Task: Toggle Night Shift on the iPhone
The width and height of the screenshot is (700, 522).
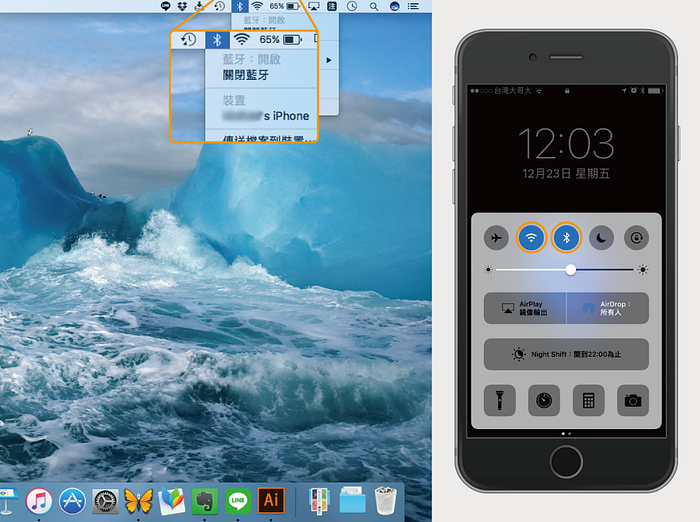Action: click(566, 354)
